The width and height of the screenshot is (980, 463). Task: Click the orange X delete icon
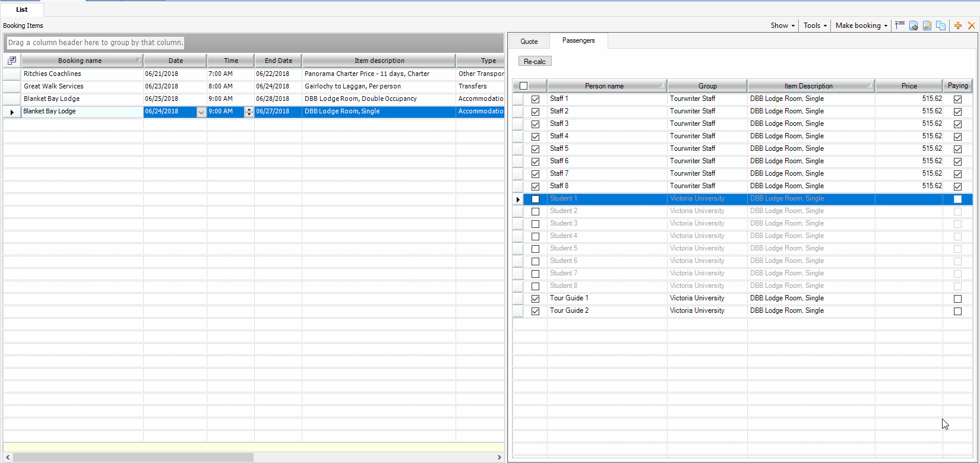pos(972,26)
